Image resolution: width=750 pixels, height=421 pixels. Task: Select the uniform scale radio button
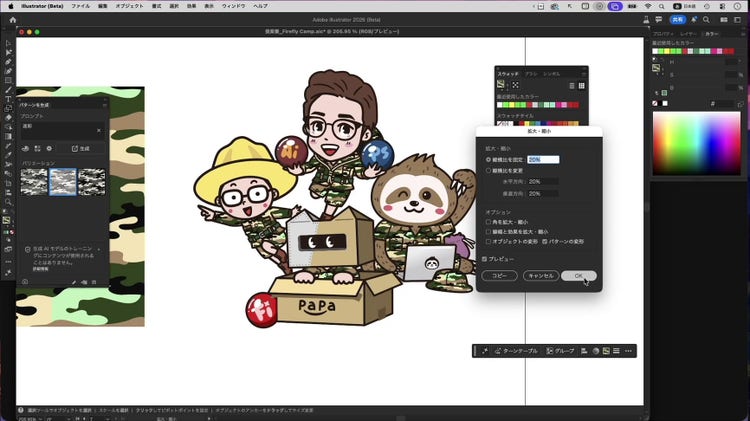click(488, 159)
